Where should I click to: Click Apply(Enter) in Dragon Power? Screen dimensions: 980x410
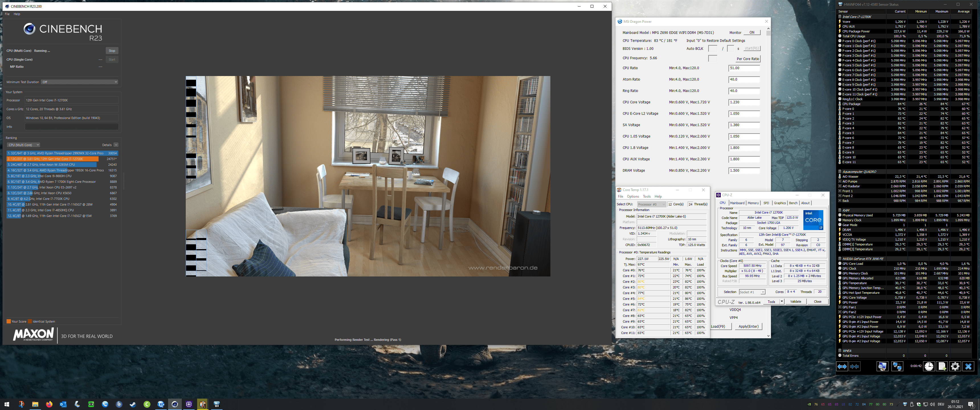pyautogui.click(x=748, y=326)
